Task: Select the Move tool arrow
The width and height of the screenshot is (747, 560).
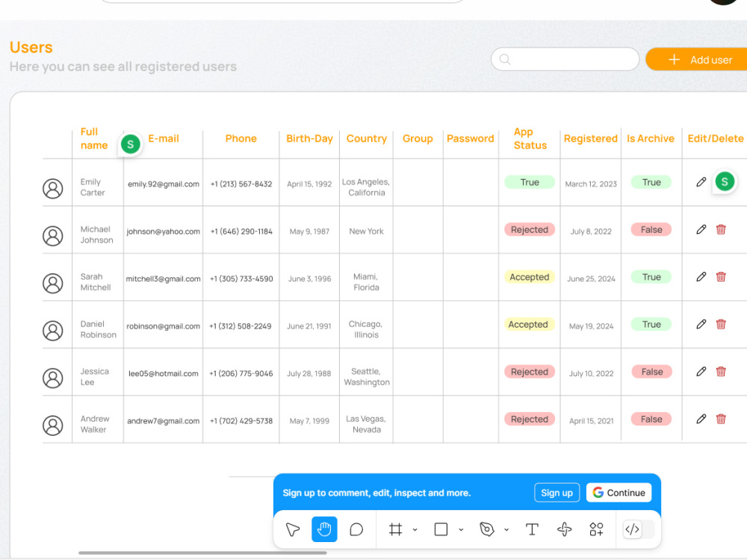Action: pos(293,529)
